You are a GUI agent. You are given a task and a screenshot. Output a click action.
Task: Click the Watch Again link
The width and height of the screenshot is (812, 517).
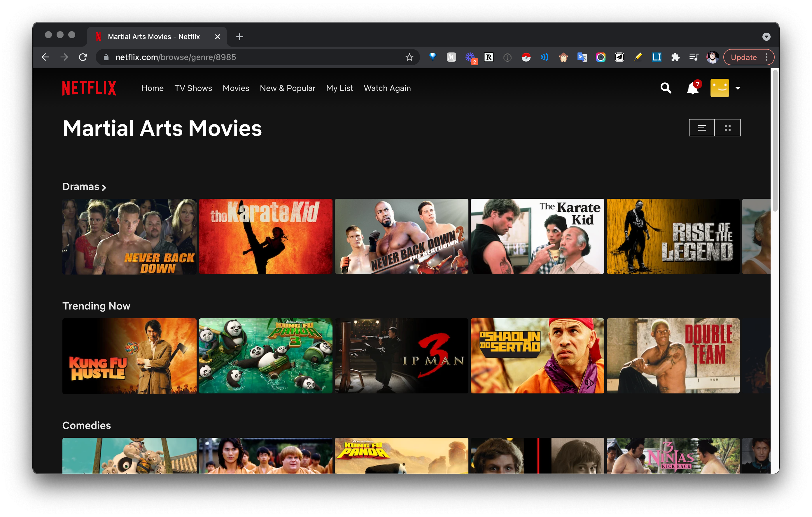[387, 88]
